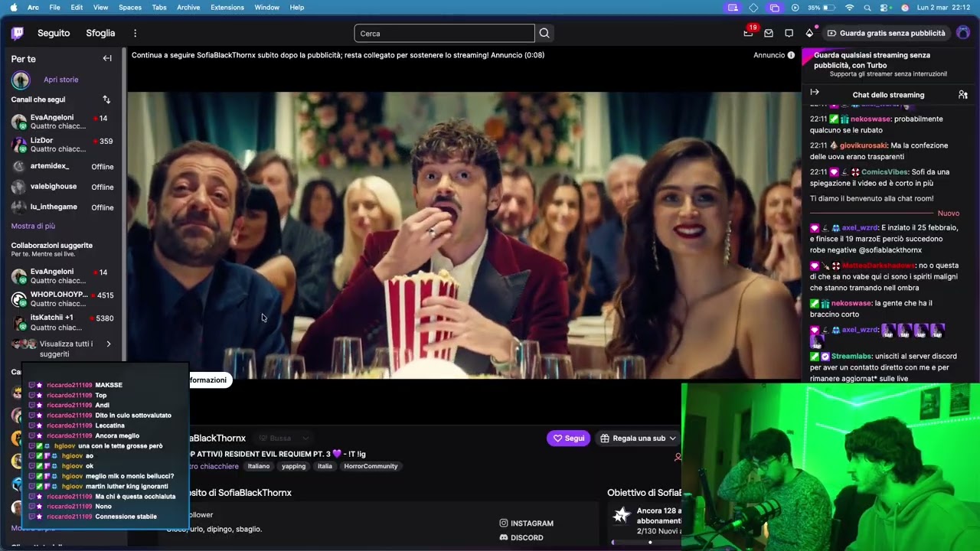Screen dimensions: 980x551
Task: Click MatteoDarkshadows username in chat
Action: pos(878,266)
